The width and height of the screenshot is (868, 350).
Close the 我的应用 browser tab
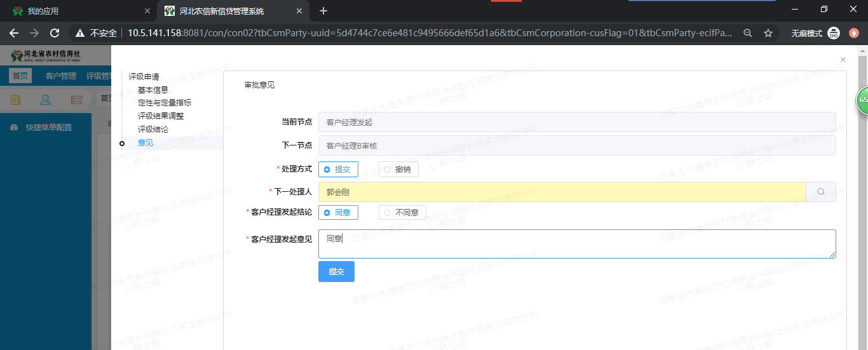[x=147, y=11]
